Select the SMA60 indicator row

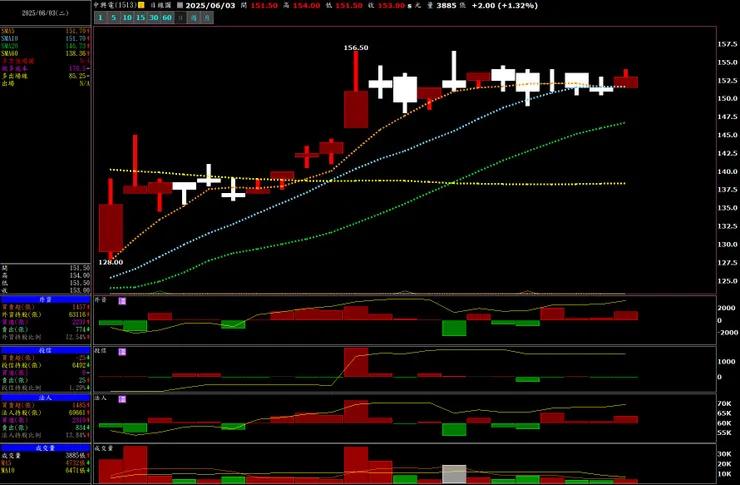pos(45,54)
